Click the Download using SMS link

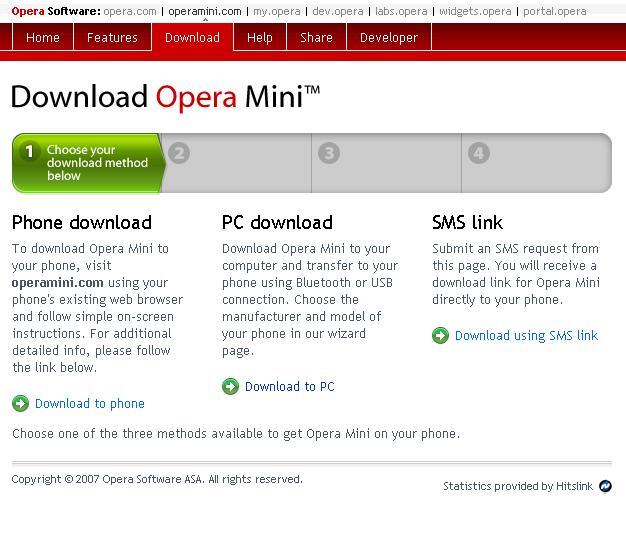[527, 335]
